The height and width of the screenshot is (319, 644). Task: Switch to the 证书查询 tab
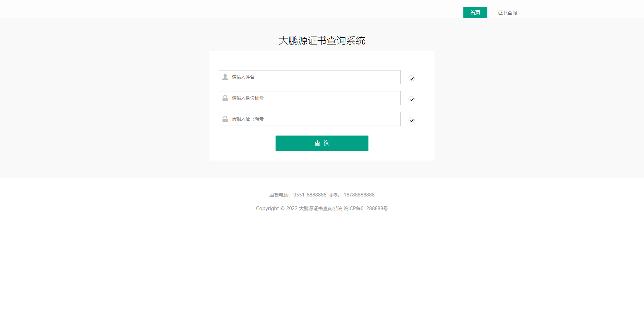pos(507,12)
